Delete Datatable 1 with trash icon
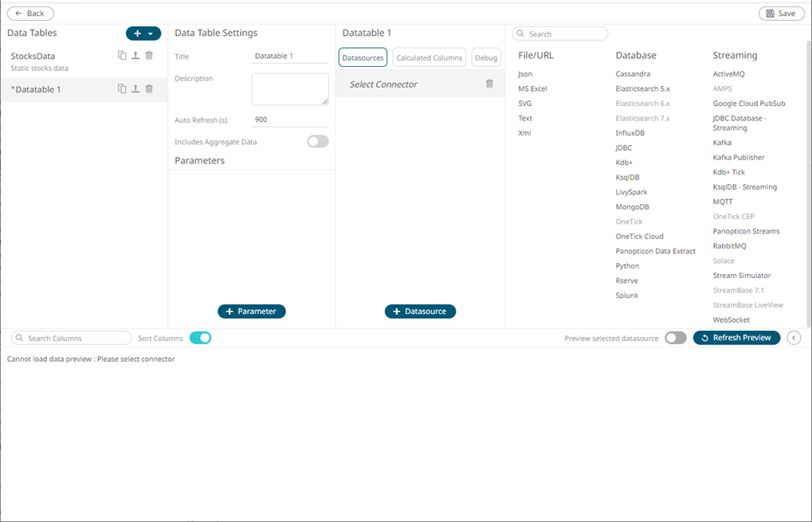The image size is (812, 522). click(149, 89)
